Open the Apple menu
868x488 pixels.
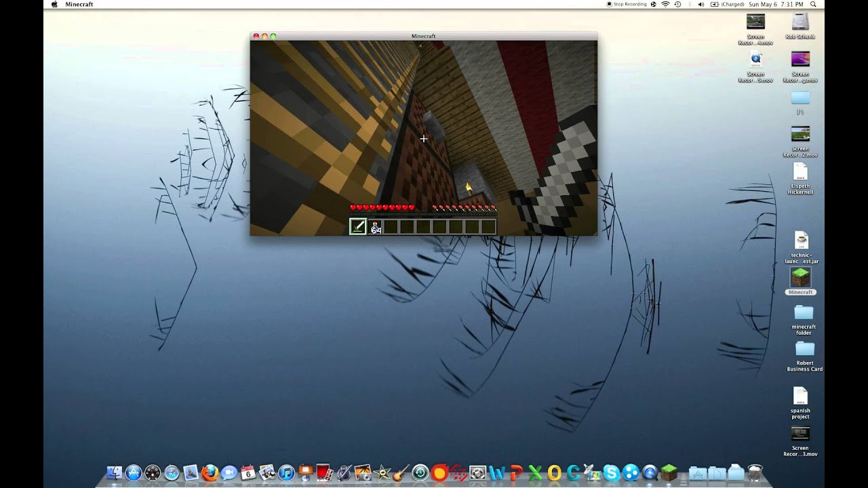click(54, 4)
